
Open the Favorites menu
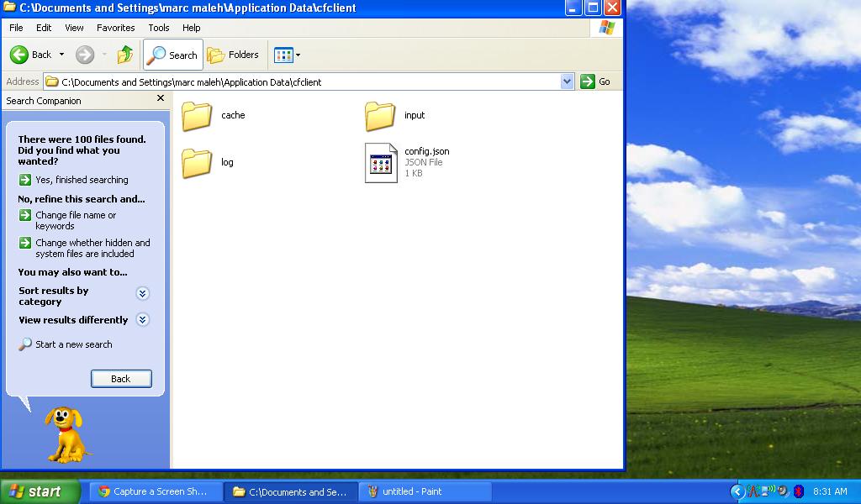pyautogui.click(x=115, y=28)
